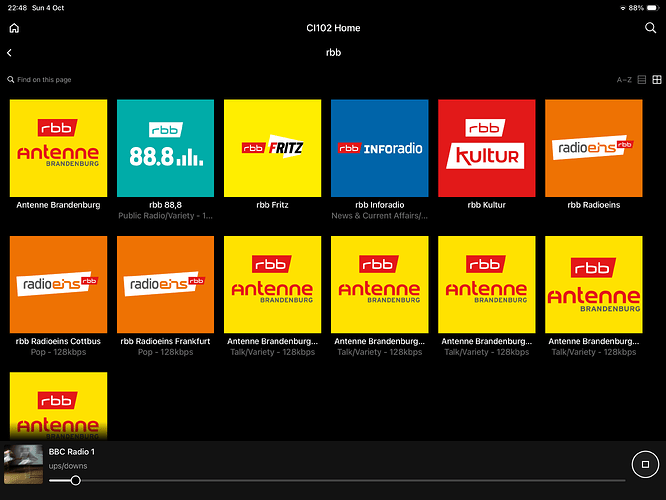Open the first Antenne Brandenburg tile

[58, 148]
